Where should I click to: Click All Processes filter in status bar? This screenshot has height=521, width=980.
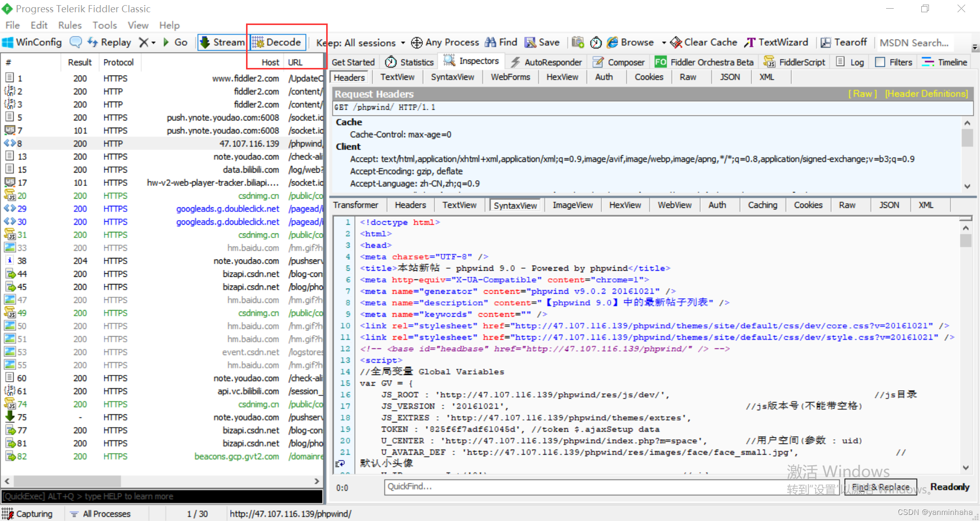(x=101, y=514)
